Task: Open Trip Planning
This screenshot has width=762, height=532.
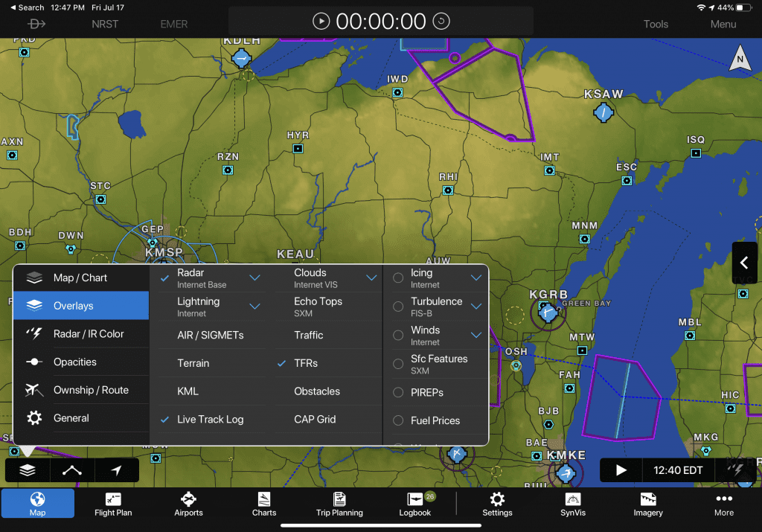Action: click(x=339, y=504)
